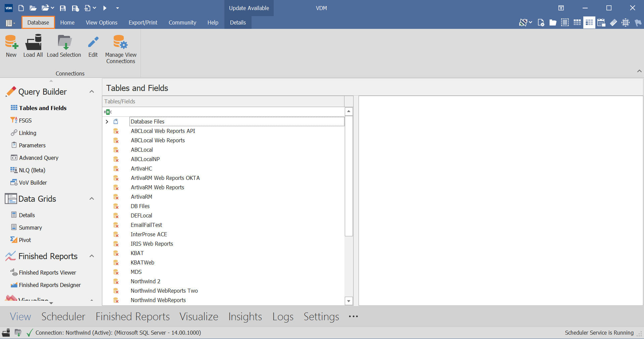Toggle the highlighted grid layout button
644x339 pixels.
[x=589, y=22]
